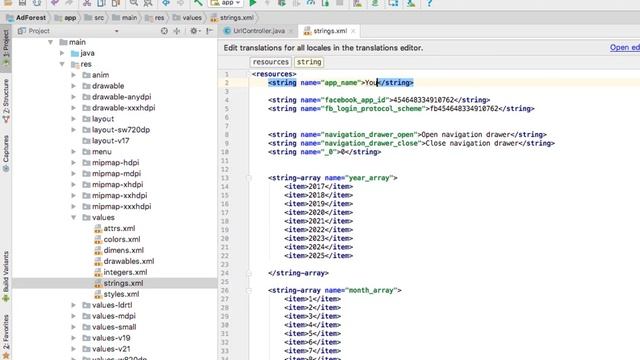
Task: Hide the Project tool window
Action: (209, 31)
